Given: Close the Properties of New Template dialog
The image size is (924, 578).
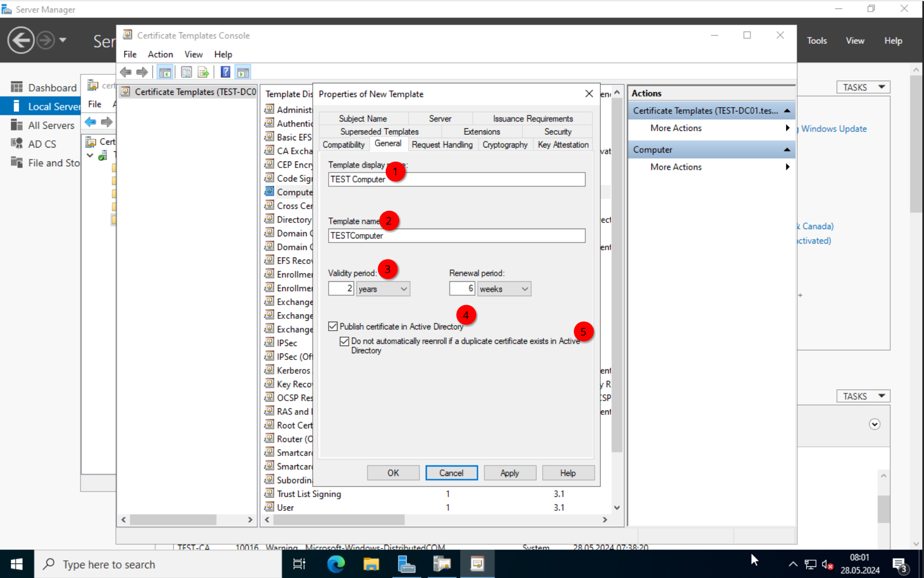Looking at the screenshot, I should [x=589, y=94].
